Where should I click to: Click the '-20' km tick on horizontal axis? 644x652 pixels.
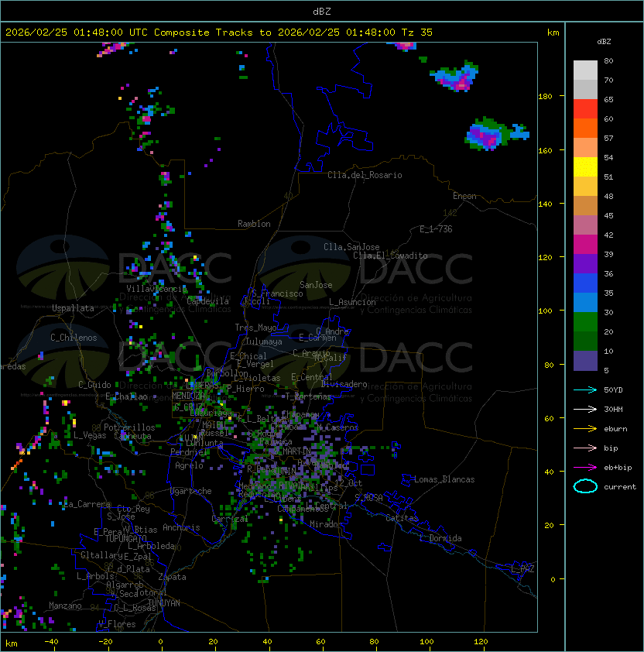pos(105,642)
